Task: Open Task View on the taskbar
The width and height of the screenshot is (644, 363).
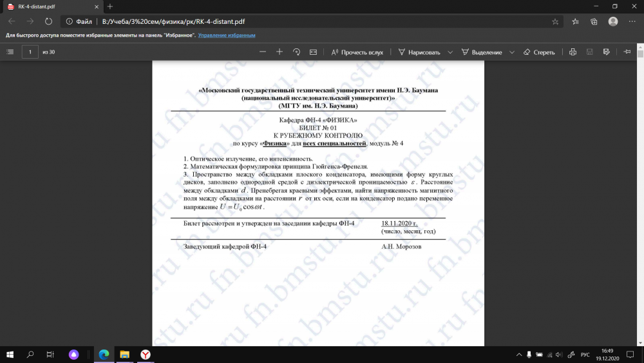Action: 50,355
